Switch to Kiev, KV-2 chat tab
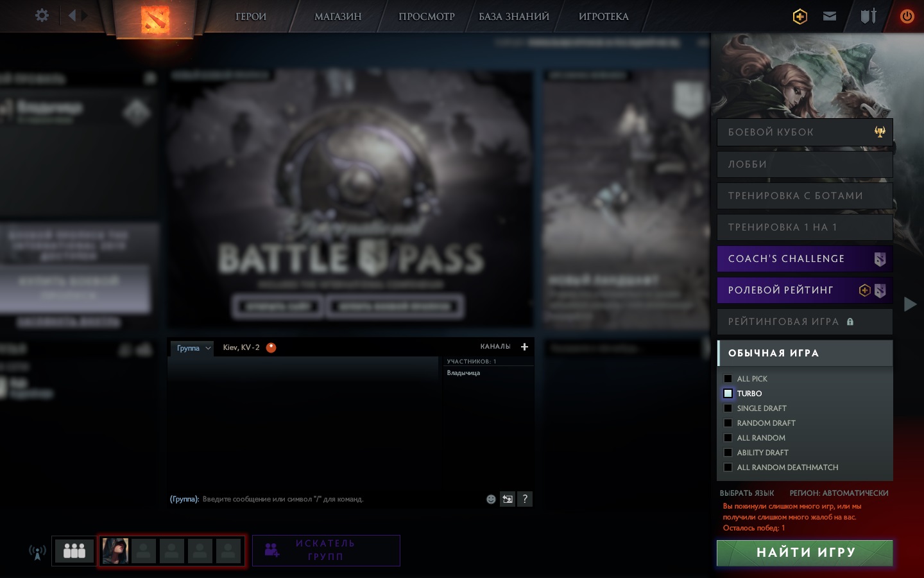This screenshot has width=924, height=578. pos(241,347)
